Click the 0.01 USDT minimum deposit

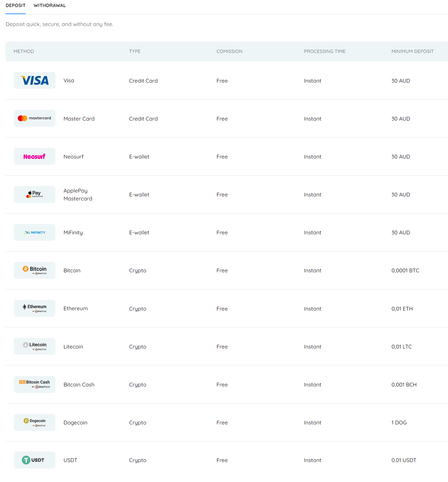pyautogui.click(x=404, y=460)
